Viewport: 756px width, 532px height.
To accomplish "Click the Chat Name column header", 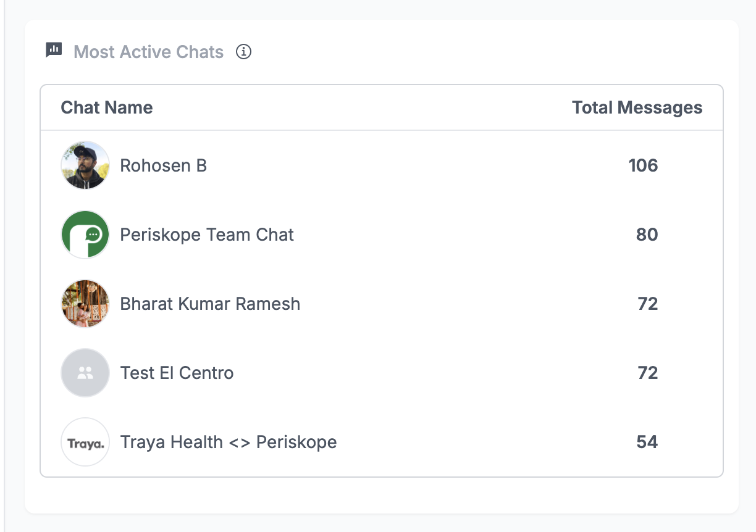I will 106,107.
